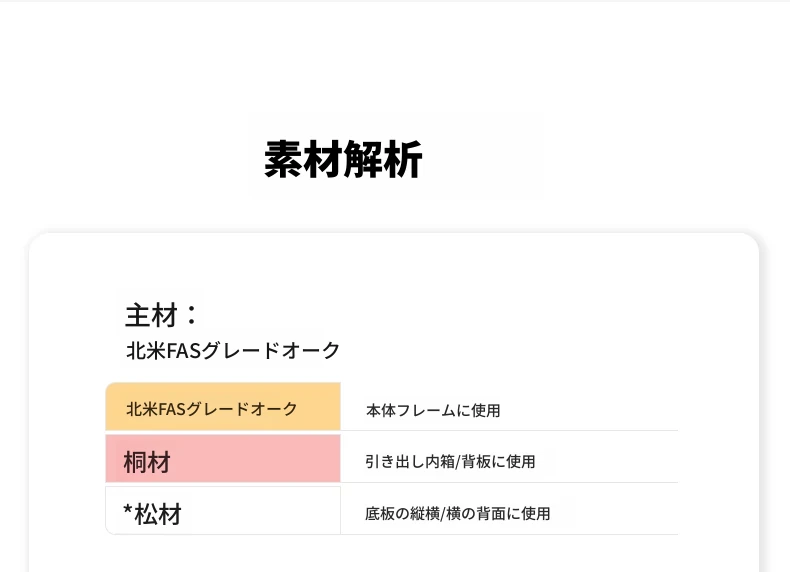Screen dimensions: 790x572
Task: Click FAS in the orange cell
Action: click(x=172, y=409)
